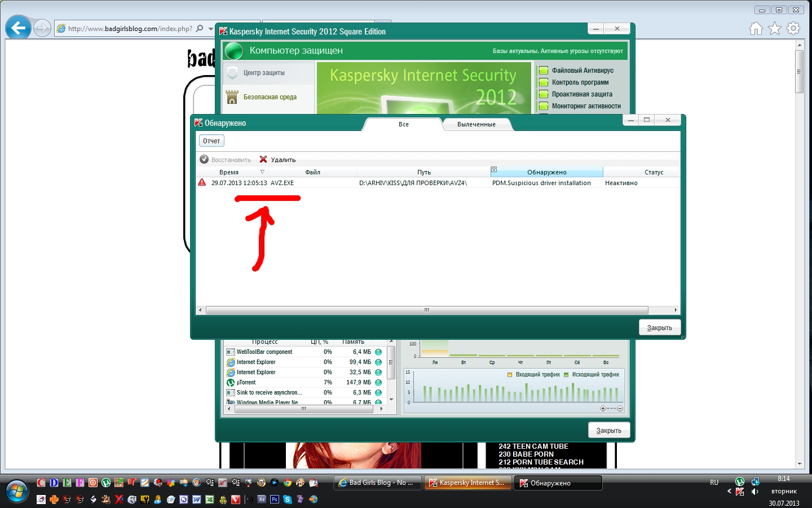Click status indicator on the 99,4 МБ Internet Explorer row
This screenshot has width=812, height=508.
(x=378, y=362)
